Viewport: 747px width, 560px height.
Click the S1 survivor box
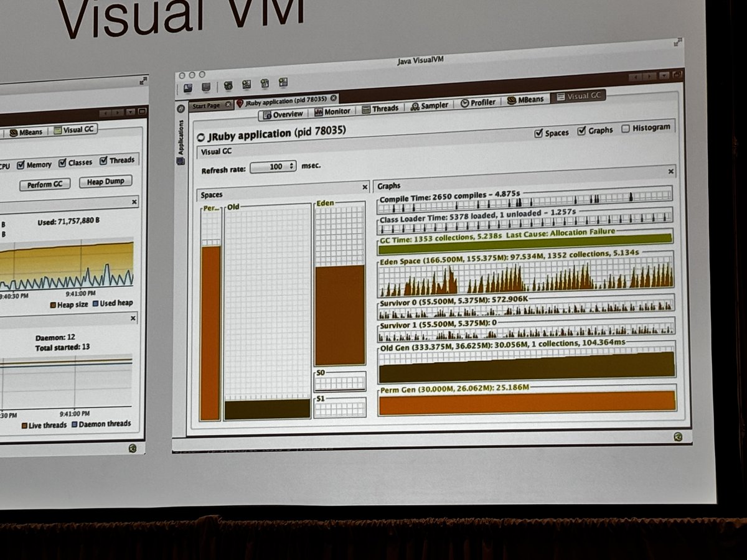tap(340, 406)
